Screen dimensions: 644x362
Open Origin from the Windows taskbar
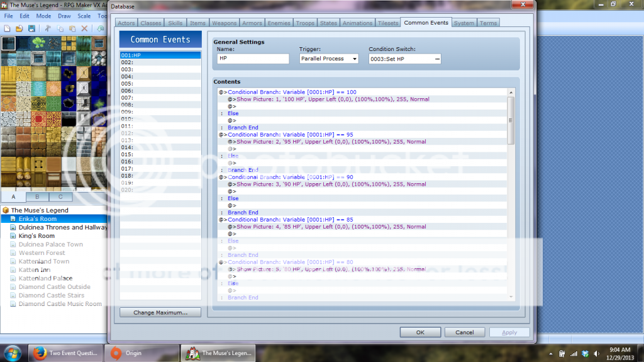(140, 353)
